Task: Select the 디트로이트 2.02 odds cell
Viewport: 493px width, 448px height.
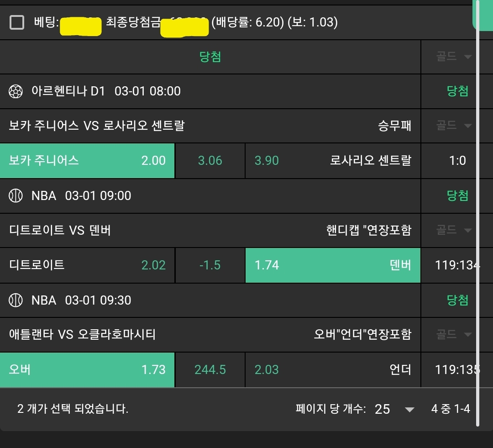Action: pyautogui.click(x=87, y=265)
